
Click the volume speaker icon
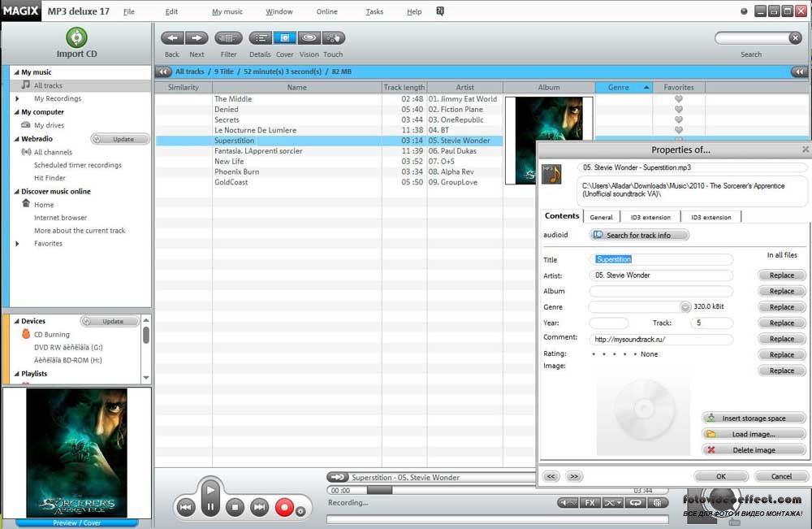tap(568, 502)
